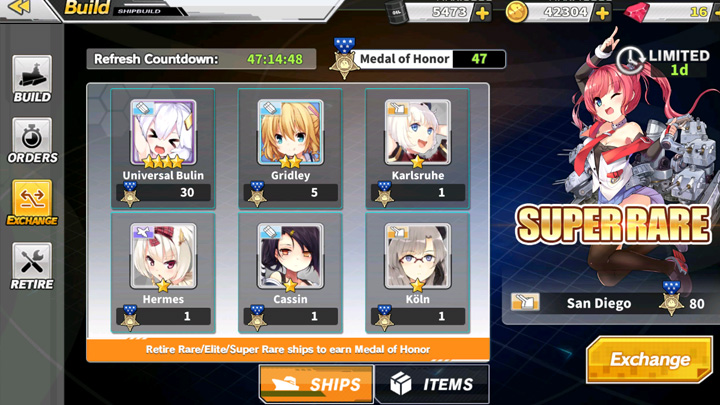This screenshot has height=405, width=720.
Task: Go back using the double-arrow icon
Action: point(19,6)
